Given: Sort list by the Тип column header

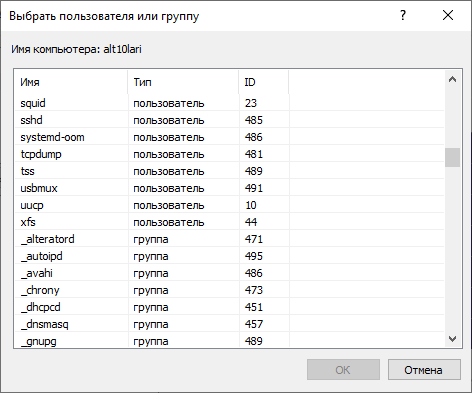Looking at the screenshot, I should point(183,82).
